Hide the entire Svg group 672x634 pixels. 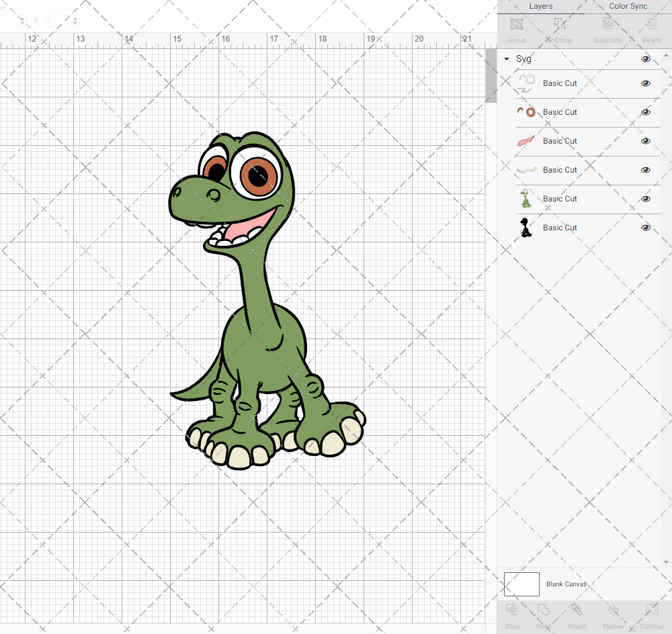point(646,59)
